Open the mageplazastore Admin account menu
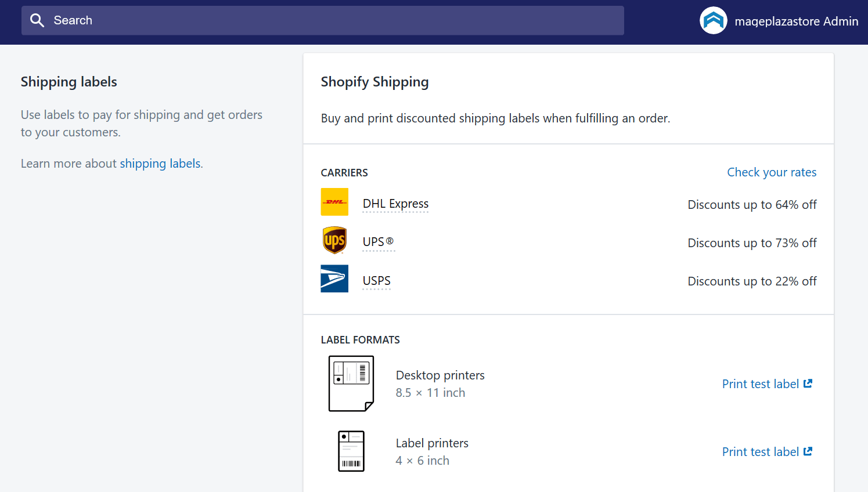The height and width of the screenshot is (492, 868). [796, 21]
